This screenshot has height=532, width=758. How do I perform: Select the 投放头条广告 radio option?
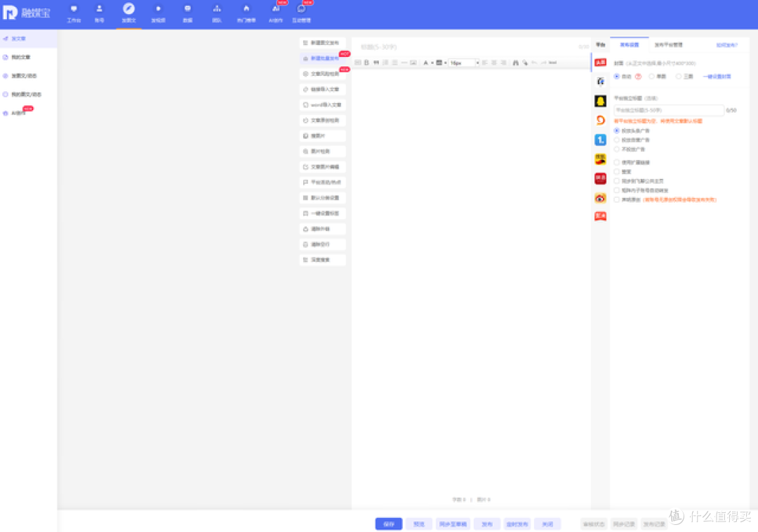617,131
